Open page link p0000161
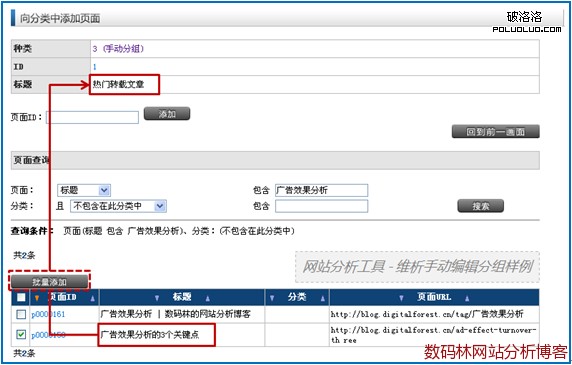Screen dimensions: 572x365 [x=48, y=314]
